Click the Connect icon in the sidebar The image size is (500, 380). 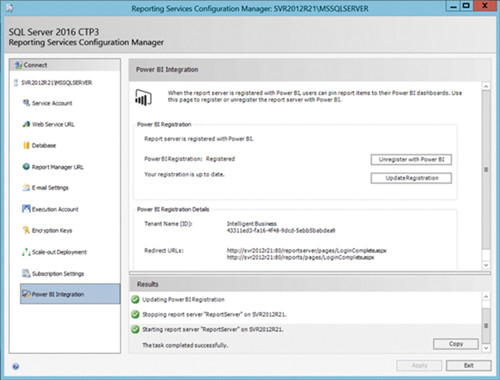point(18,65)
